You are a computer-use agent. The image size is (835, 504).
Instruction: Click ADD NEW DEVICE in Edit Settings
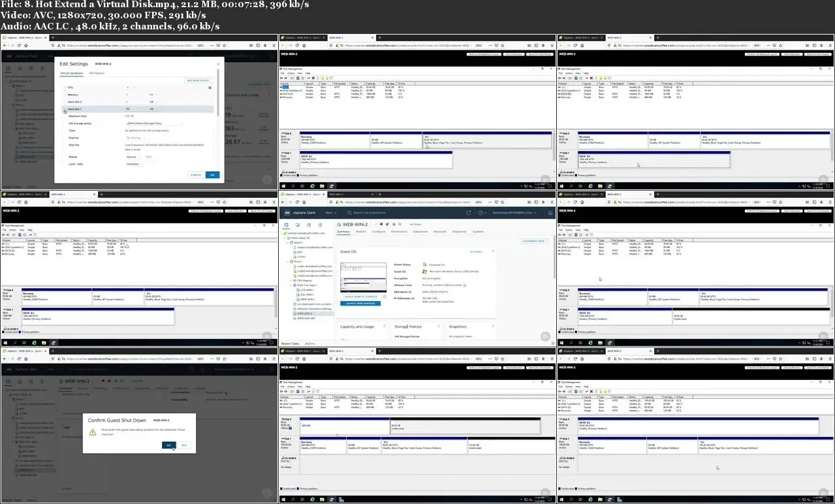(199, 80)
